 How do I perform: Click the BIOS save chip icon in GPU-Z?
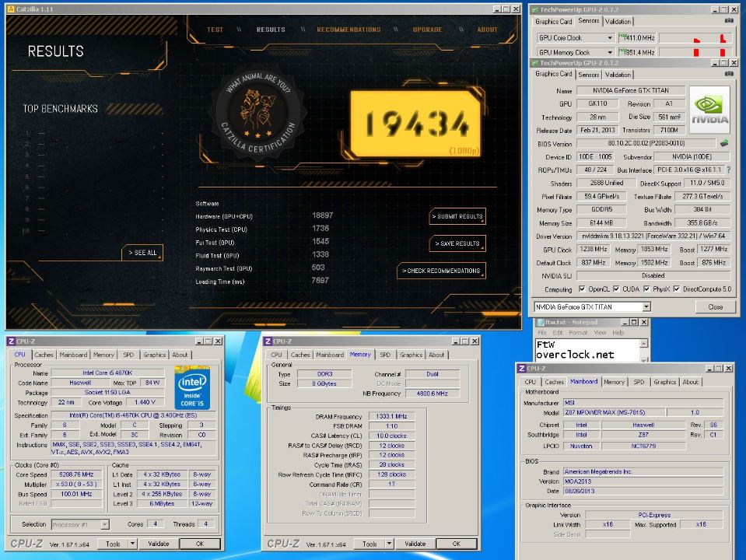coord(723,143)
